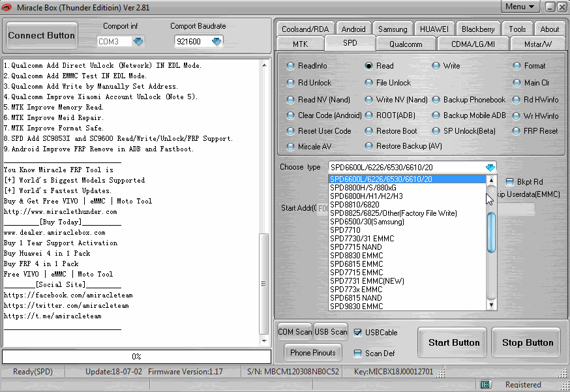
Task: Click the type list scrollbar thumb
Action: [491, 232]
